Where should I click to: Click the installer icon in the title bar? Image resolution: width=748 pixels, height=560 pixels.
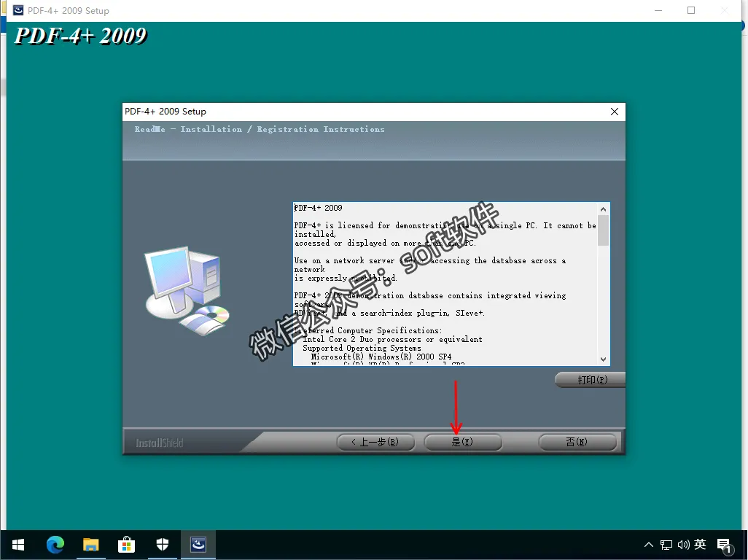17,10
